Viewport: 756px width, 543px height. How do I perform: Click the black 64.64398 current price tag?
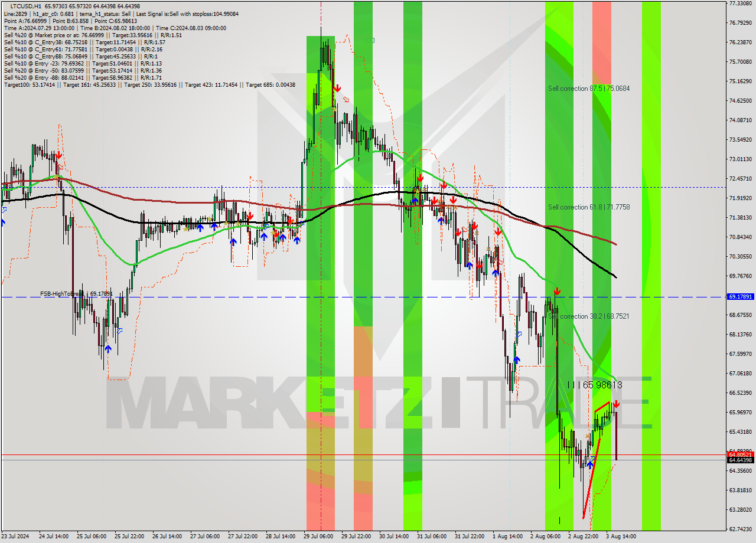(x=741, y=460)
